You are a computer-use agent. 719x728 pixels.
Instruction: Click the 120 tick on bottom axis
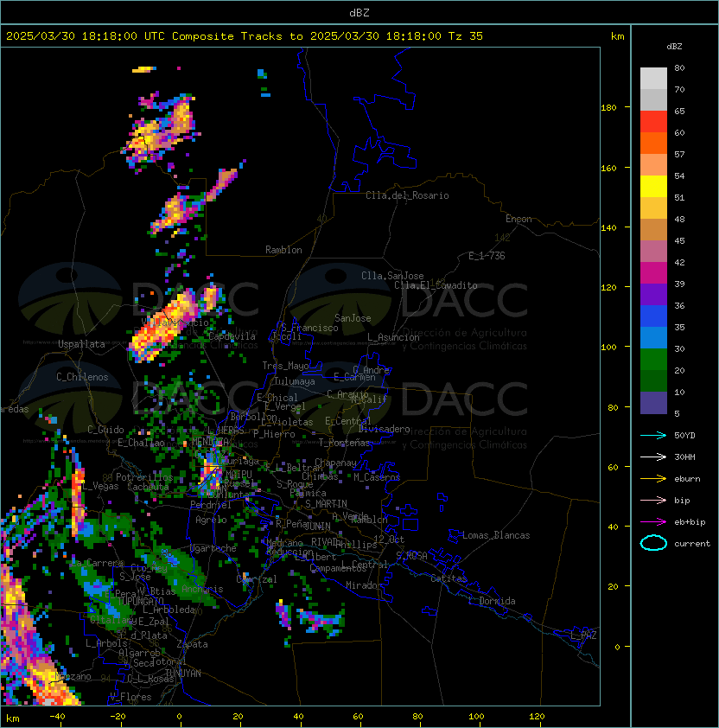[x=537, y=717]
